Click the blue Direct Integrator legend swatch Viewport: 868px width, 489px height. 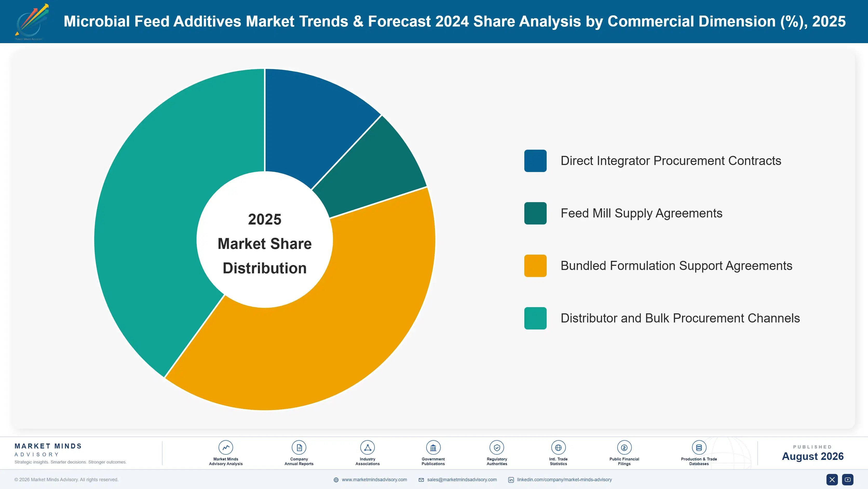coord(535,161)
